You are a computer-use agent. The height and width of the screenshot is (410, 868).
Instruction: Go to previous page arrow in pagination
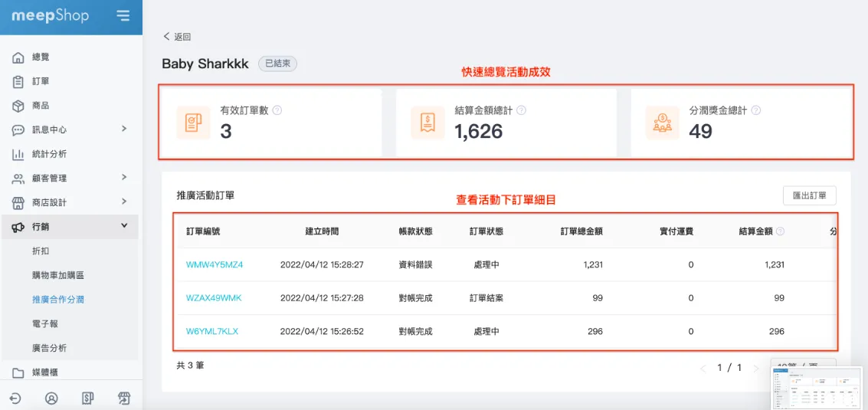point(703,368)
